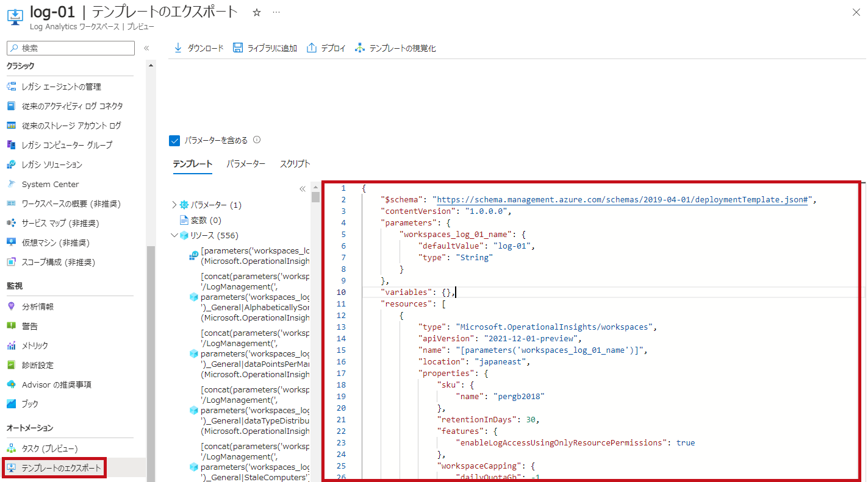Viewport: 868px width, 482px height.
Task: Switch to the スクリプト tab
Action: point(295,164)
